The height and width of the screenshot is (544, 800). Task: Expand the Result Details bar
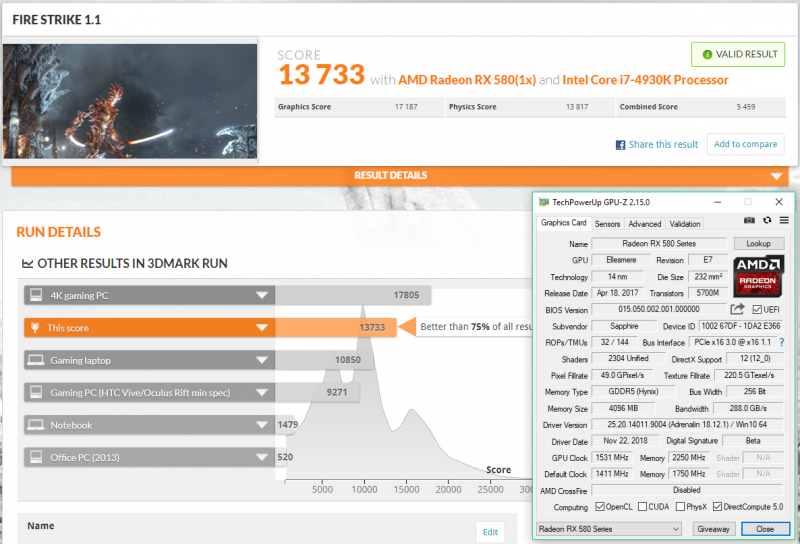point(777,176)
